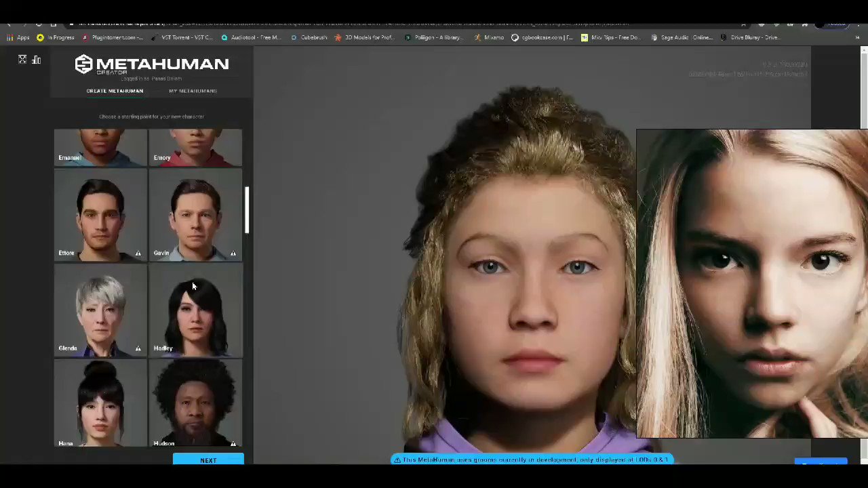Click warning triangle on Gavin card
The height and width of the screenshot is (488, 868).
pos(233,253)
